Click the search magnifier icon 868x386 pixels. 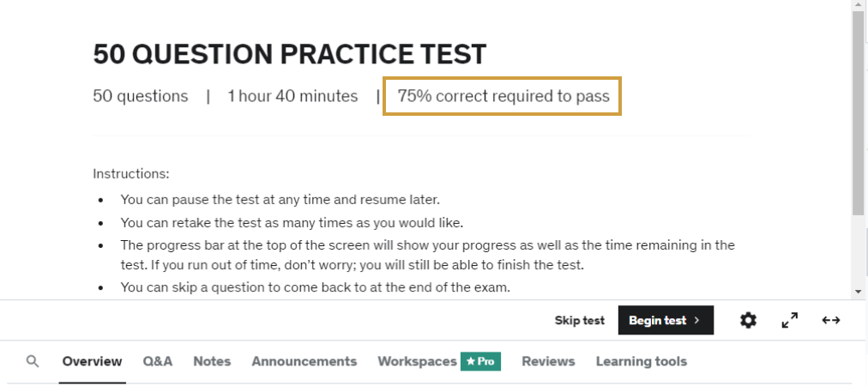33,361
